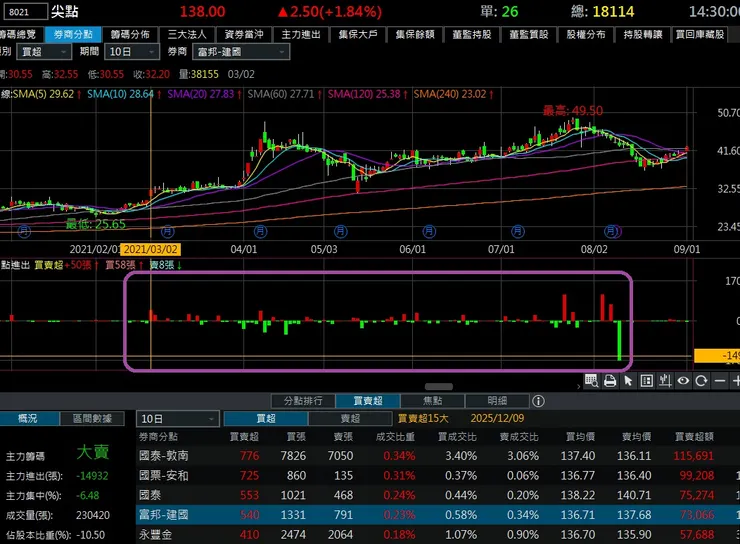The height and width of the screenshot is (544, 740).
Task: Click month marker under 07/01
Action: coord(518,231)
